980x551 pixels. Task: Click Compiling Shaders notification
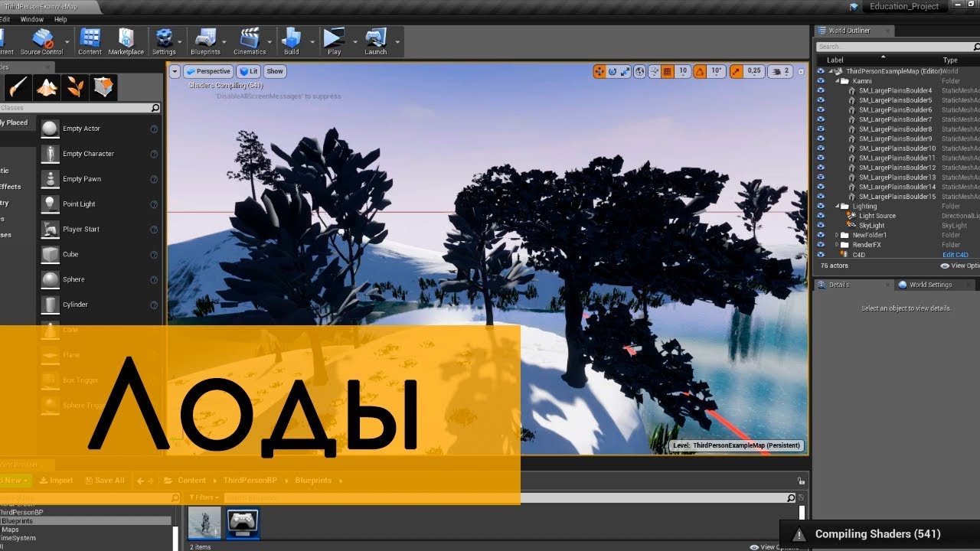pyautogui.click(x=880, y=534)
